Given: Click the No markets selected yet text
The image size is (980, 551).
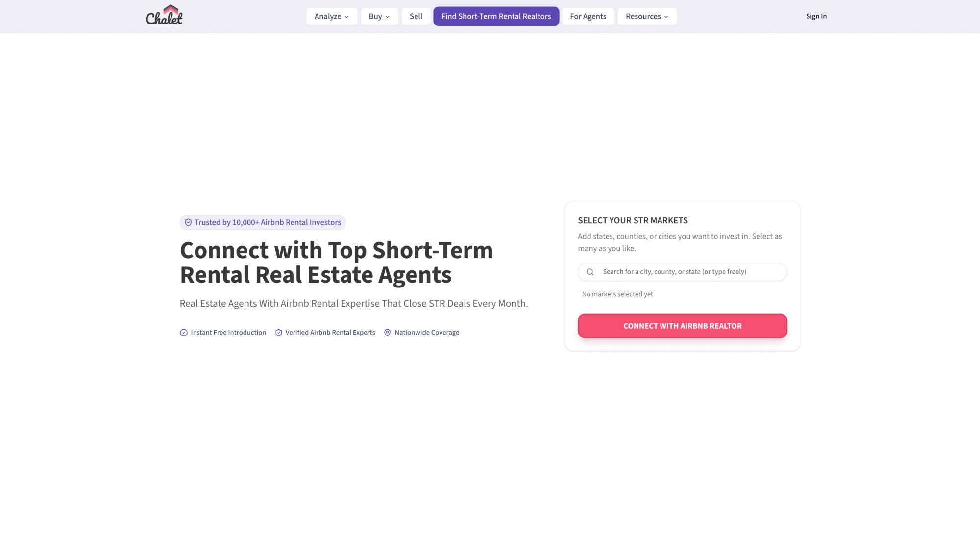Looking at the screenshot, I should pos(618,294).
